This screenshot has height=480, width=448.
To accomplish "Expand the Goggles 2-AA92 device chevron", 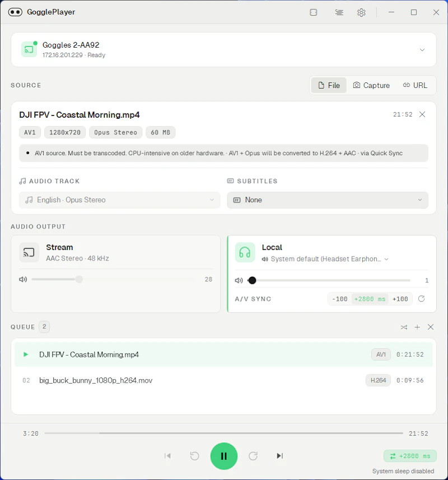I will (x=422, y=50).
